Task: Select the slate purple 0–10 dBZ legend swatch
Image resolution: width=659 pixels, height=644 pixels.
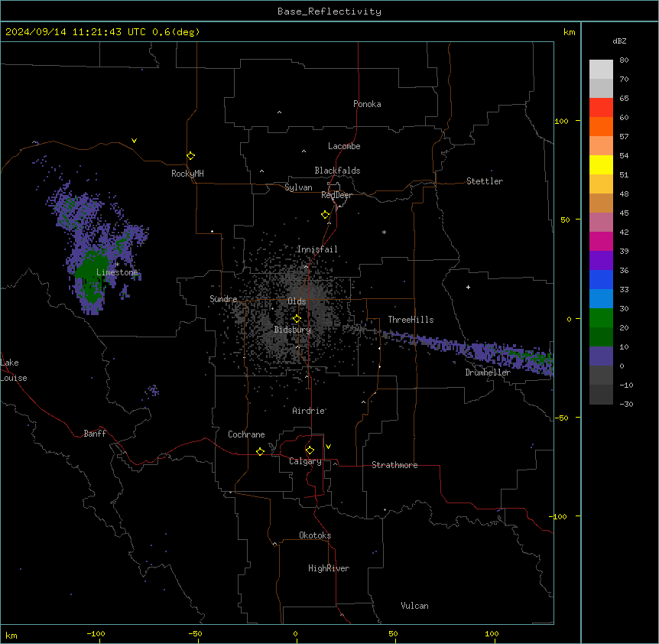Action: pos(601,356)
